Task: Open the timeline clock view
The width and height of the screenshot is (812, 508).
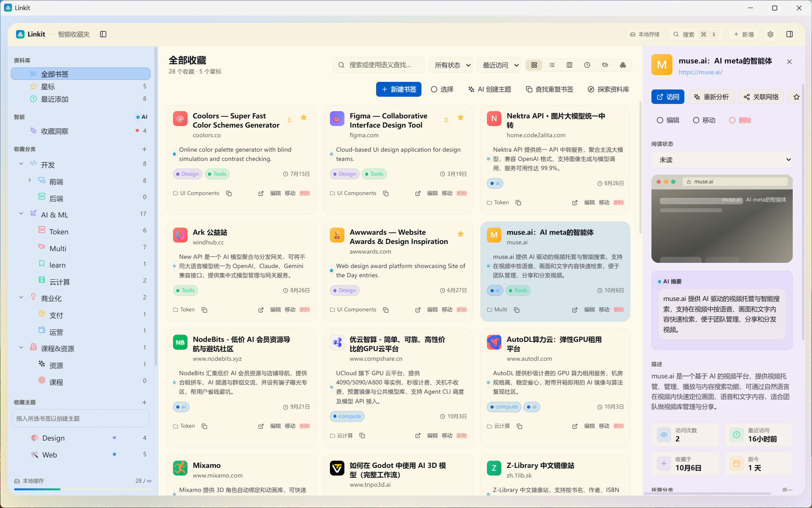Action: (587, 65)
